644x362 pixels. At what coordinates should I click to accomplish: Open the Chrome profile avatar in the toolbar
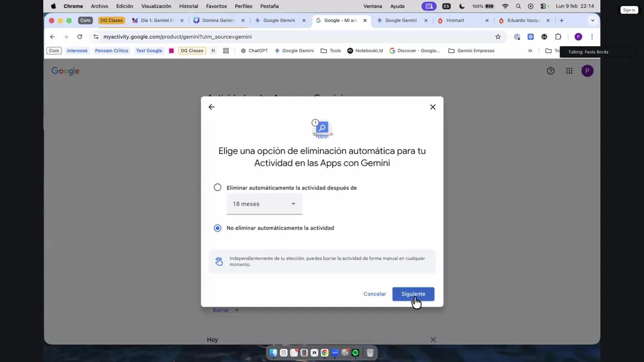click(x=578, y=37)
